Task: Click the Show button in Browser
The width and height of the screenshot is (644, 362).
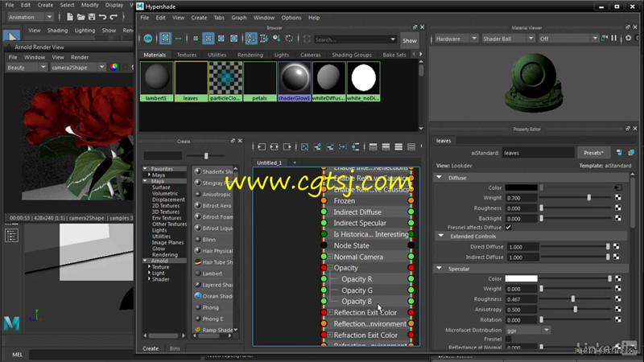Action: [x=409, y=40]
